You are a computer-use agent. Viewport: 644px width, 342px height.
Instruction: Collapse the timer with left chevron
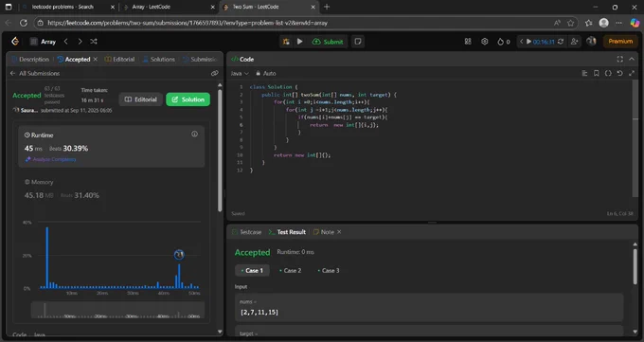click(521, 42)
